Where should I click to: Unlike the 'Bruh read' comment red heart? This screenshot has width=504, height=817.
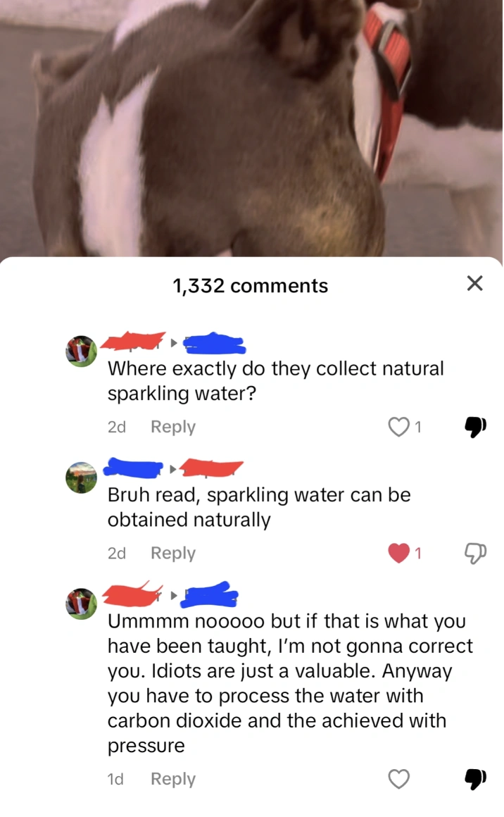(x=399, y=553)
